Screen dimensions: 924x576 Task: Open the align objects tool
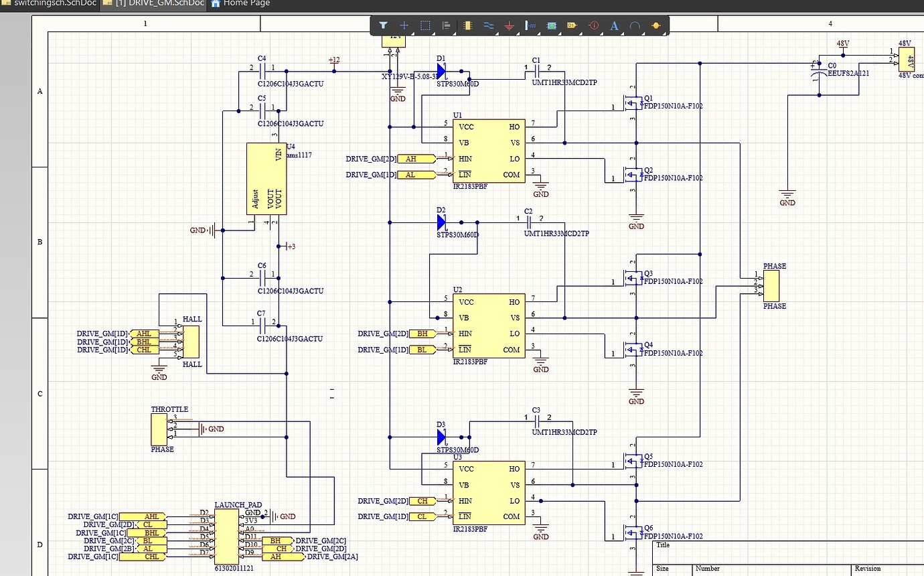446,25
